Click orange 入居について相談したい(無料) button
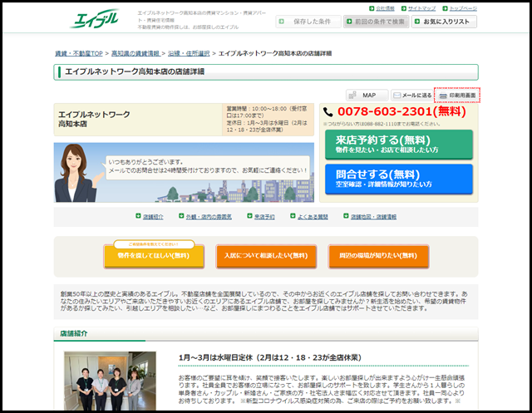 266,256
